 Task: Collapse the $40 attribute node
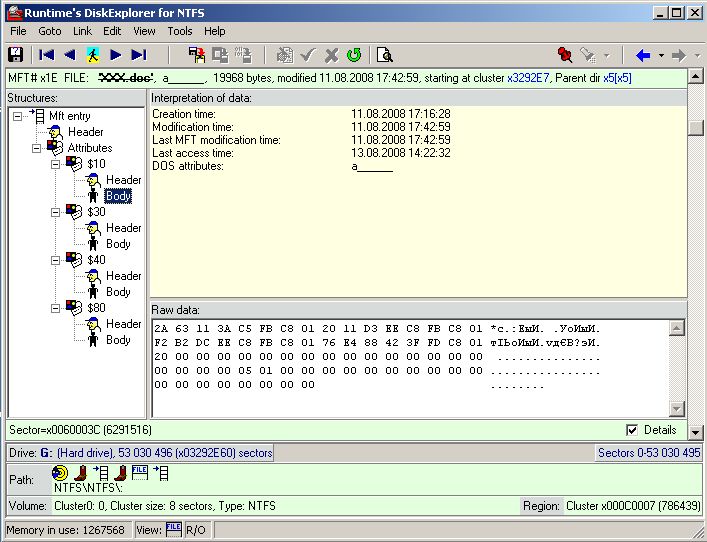[55, 260]
